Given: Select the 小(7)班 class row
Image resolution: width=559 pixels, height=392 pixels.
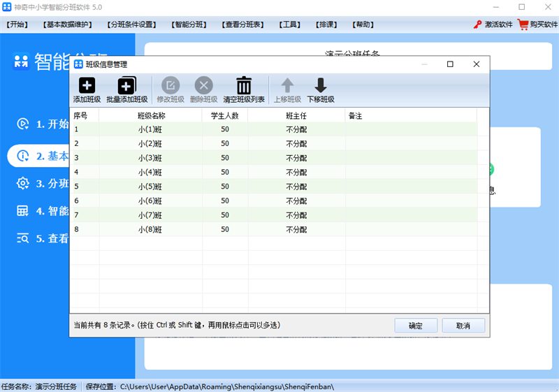Looking at the screenshot, I should (274, 215).
